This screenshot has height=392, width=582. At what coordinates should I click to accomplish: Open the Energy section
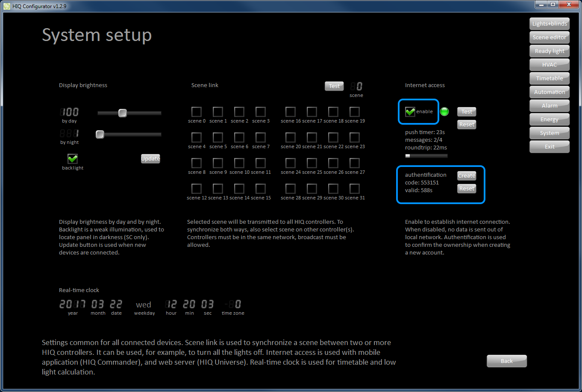point(550,120)
